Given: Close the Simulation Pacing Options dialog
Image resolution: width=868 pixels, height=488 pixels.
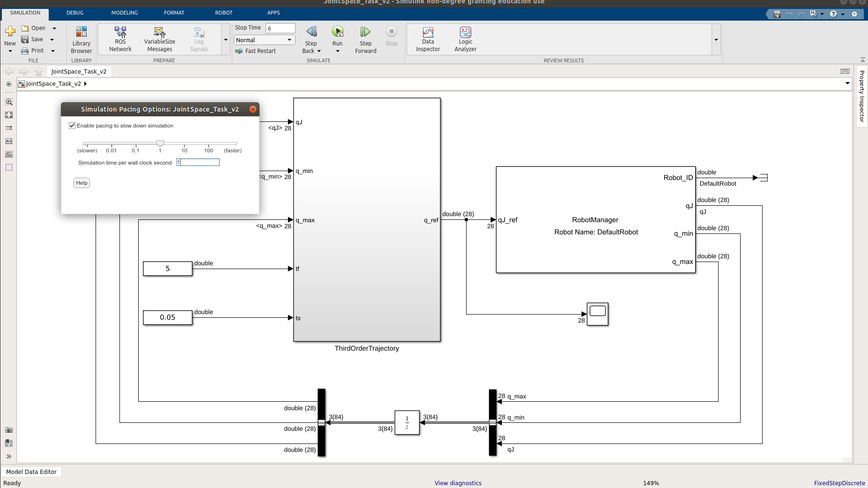Looking at the screenshot, I should pos(253,109).
